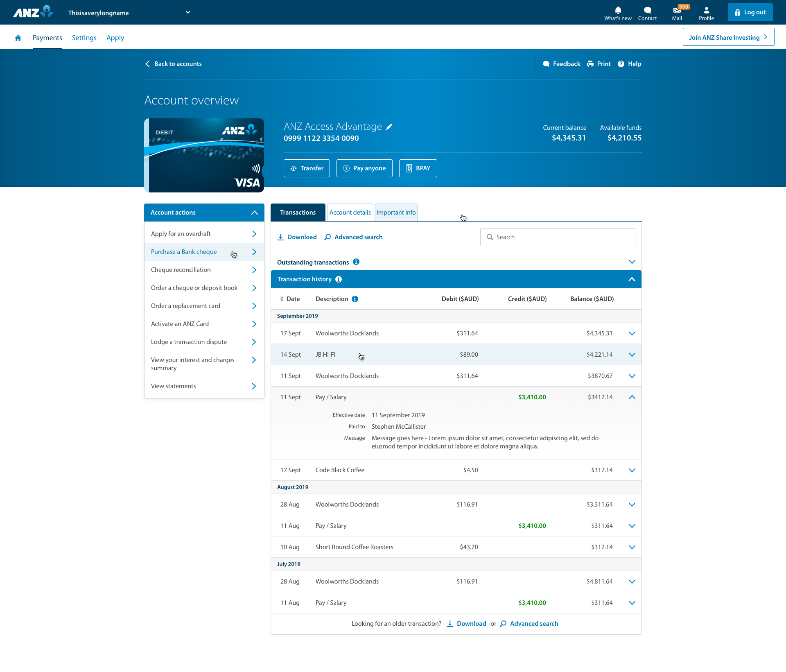This screenshot has height=672, width=786.
Task: Open the What's new notifications bell
Action: (618, 10)
